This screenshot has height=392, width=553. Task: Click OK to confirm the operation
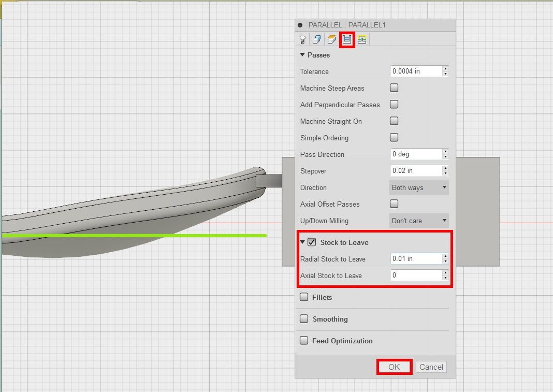(394, 367)
